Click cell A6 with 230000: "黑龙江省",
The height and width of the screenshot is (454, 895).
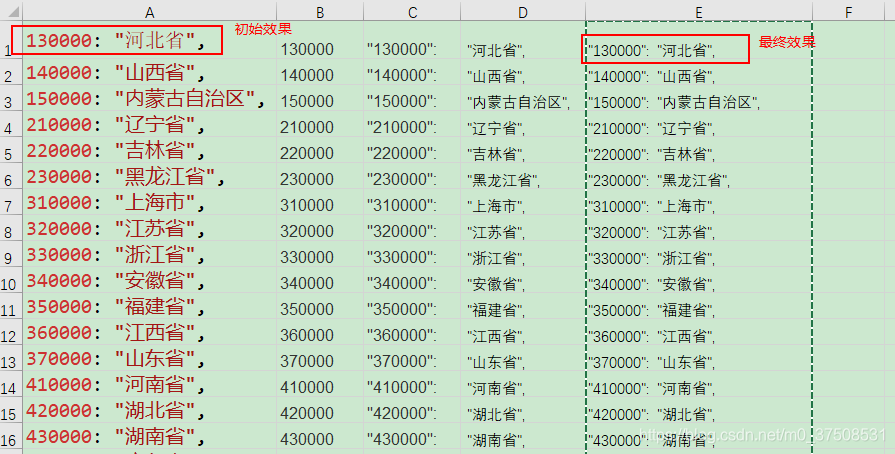tap(150, 176)
